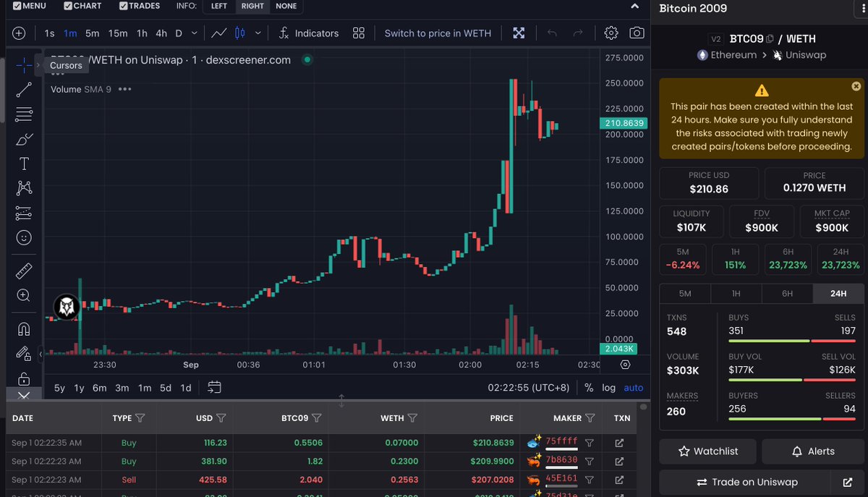Filter trades by MAKER column
Screen dimensions: 868x497
[x=590, y=418]
